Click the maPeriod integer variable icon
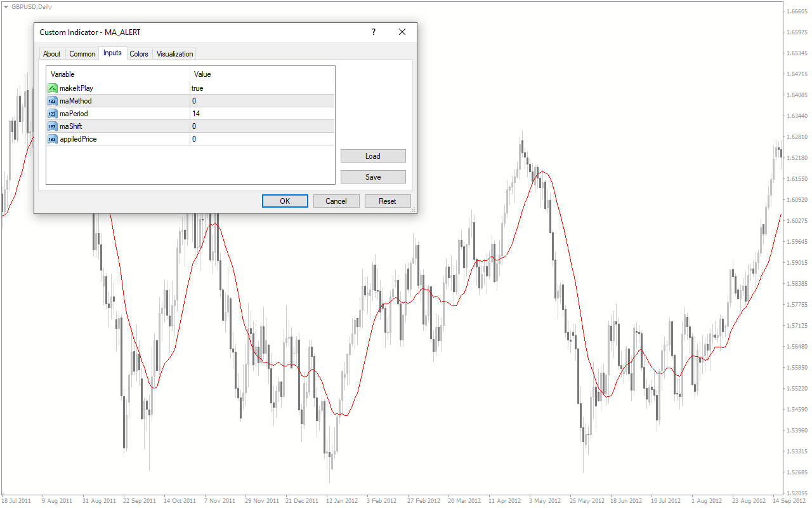This screenshot has height=508, width=812. [x=53, y=114]
